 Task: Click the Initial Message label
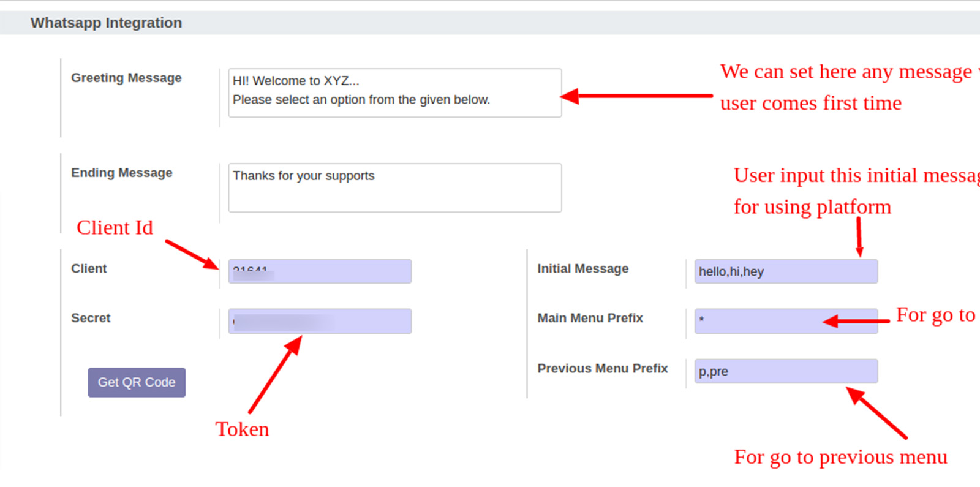pos(583,268)
